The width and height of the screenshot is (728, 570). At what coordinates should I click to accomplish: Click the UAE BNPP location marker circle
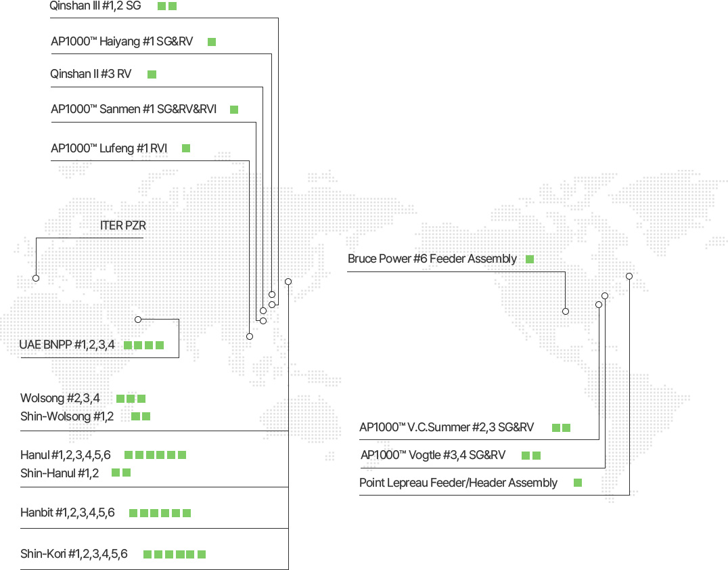[x=138, y=320]
